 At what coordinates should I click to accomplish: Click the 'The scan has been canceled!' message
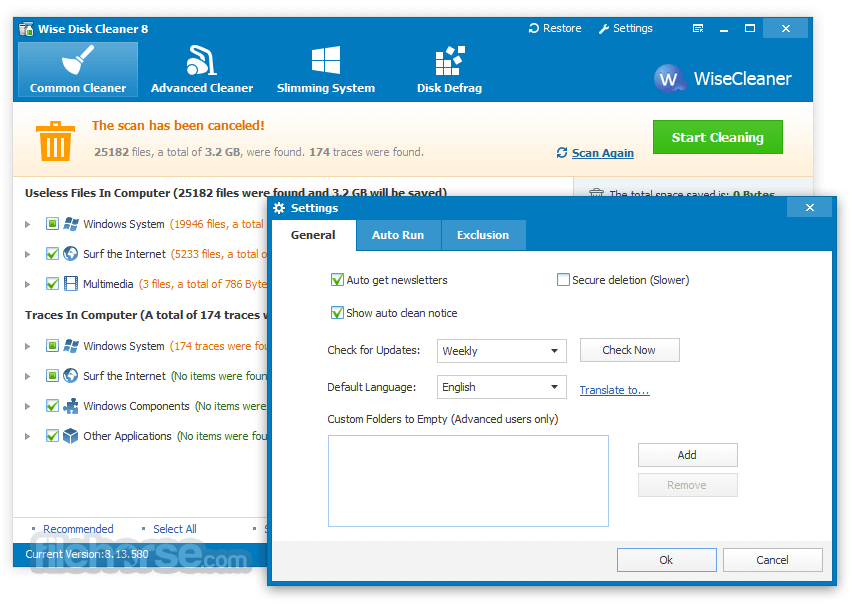[x=178, y=125]
